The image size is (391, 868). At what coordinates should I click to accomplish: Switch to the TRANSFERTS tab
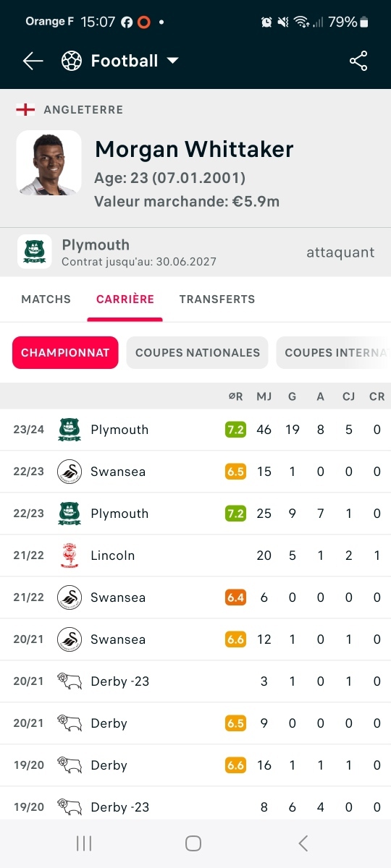click(217, 299)
